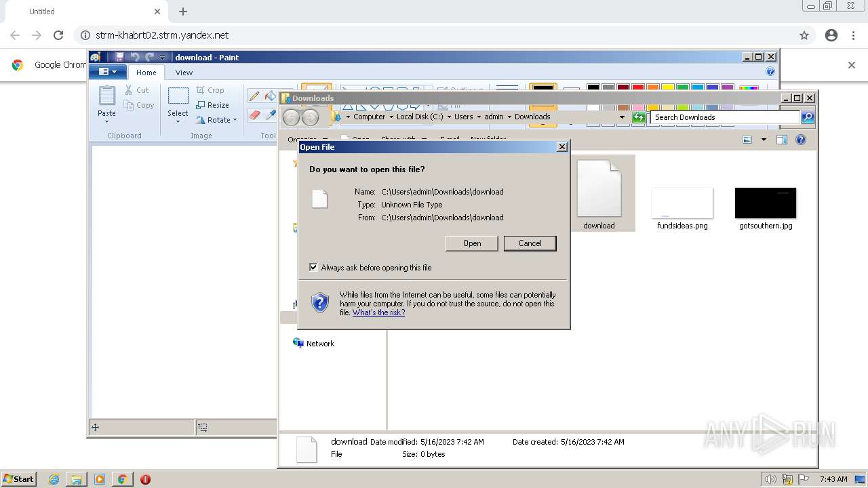Click the Chrome bookmark star icon
The height and width of the screenshot is (488, 868).
pos(804,35)
